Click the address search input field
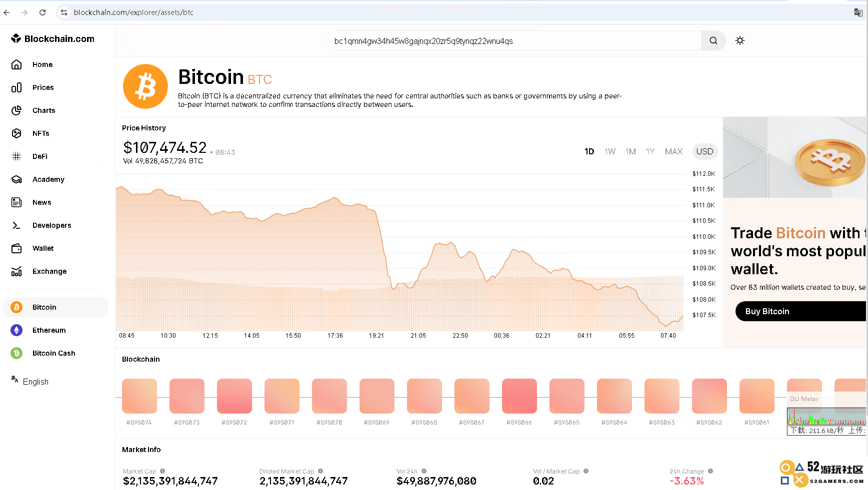The image size is (868, 490). 513,40
